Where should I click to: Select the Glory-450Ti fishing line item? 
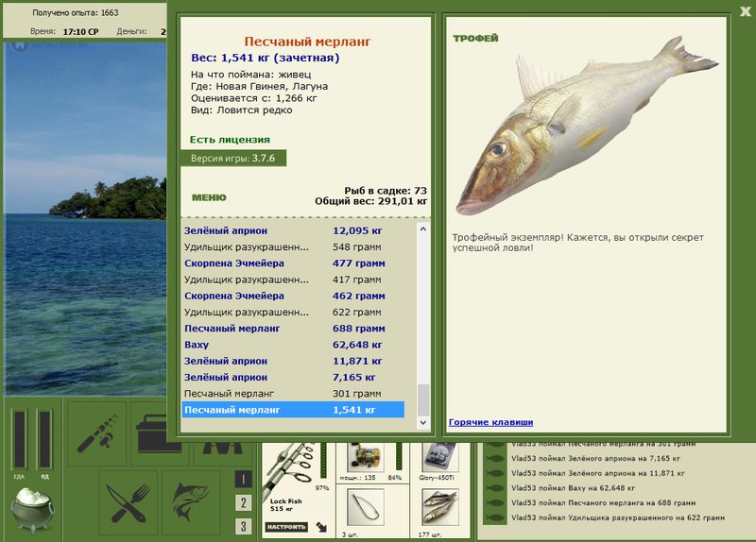(439, 458)
